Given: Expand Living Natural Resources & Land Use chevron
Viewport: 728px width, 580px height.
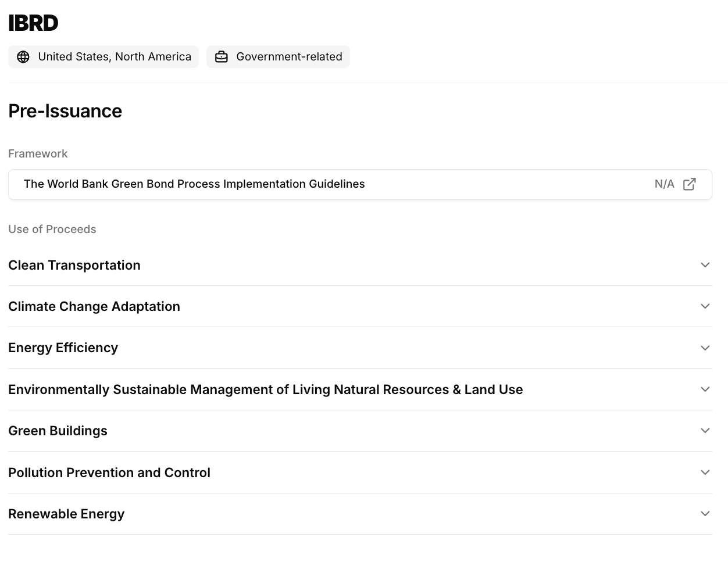Looking at the screenshot, I should pyautogui.click(x=705, y=389).
